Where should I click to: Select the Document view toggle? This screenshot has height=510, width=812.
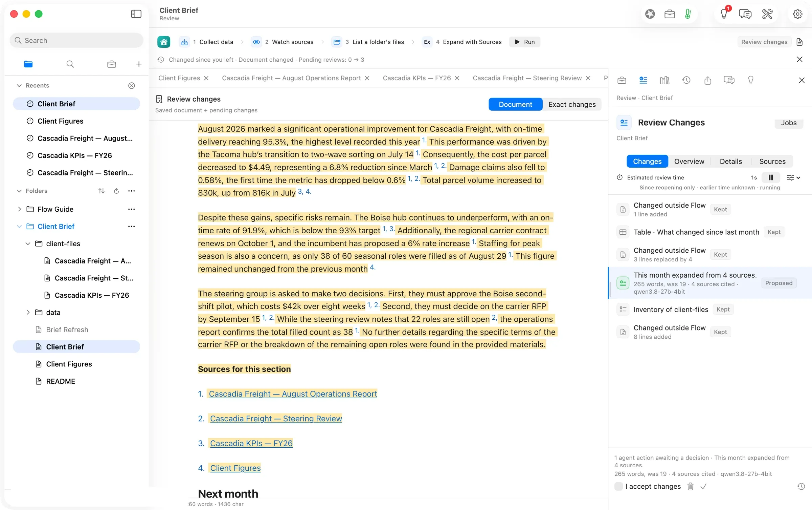pyautogui.click(x=515, y=104)
